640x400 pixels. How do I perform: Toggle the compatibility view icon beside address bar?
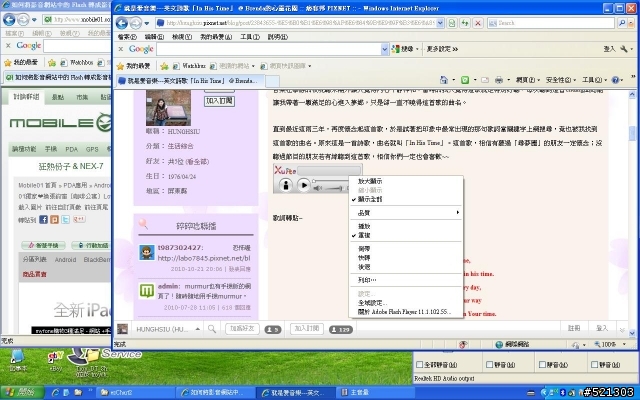click(452, 23)
